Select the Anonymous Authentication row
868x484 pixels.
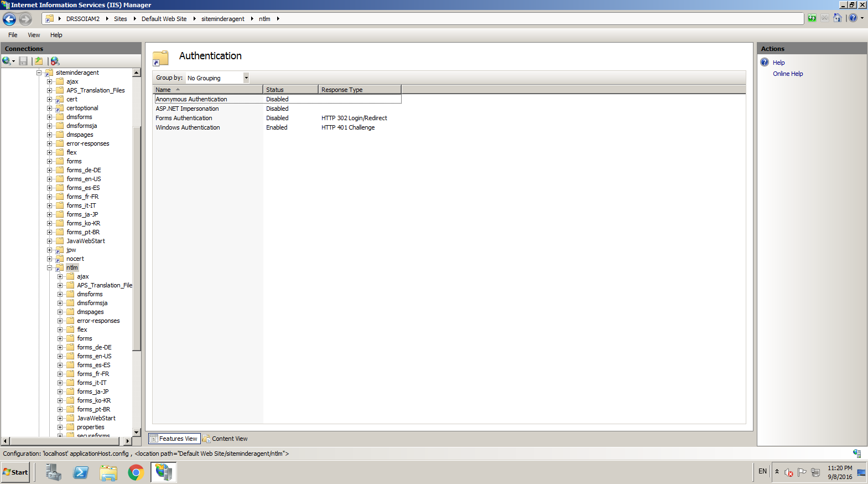[278, 99]
